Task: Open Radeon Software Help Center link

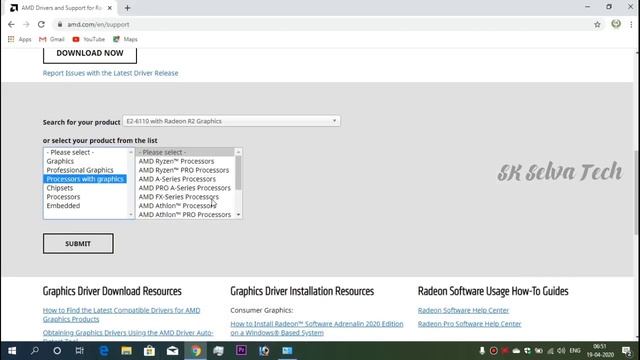Action: coord(463,310)
